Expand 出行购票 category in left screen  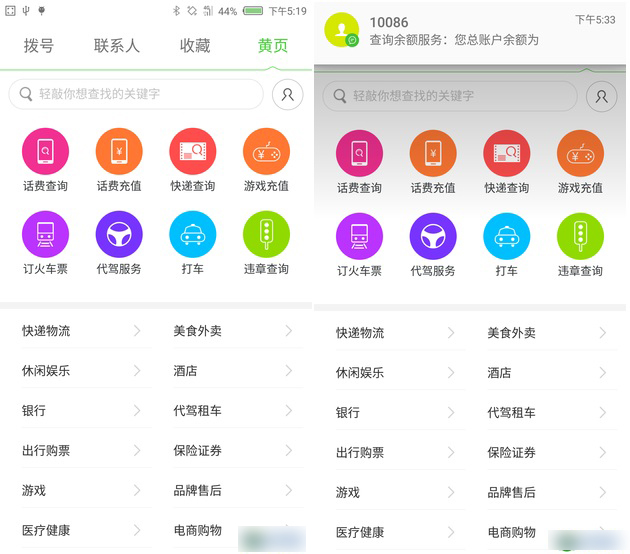coord(86,450)
